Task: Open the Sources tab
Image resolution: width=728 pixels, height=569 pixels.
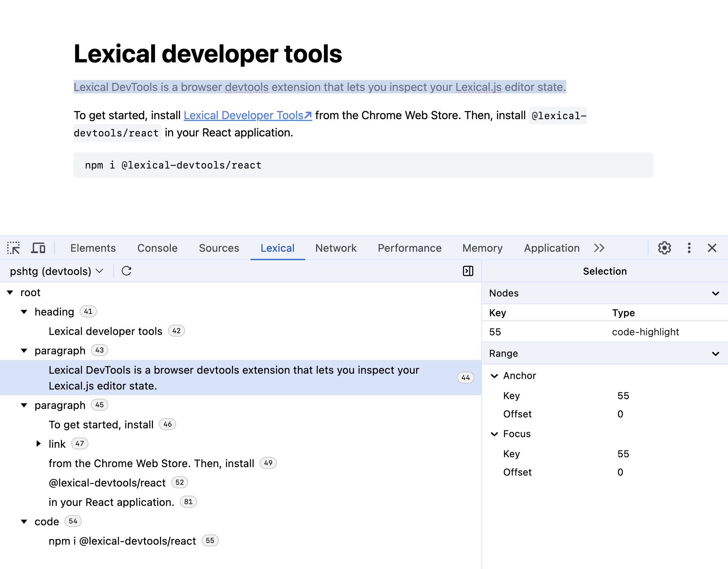Action: coord(219,248)
